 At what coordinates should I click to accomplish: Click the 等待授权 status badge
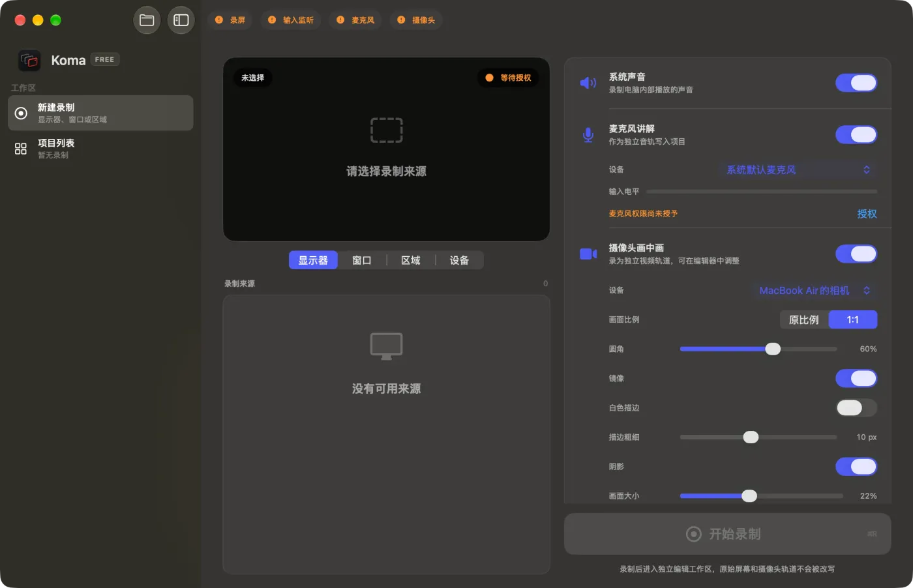coord(508,78)
